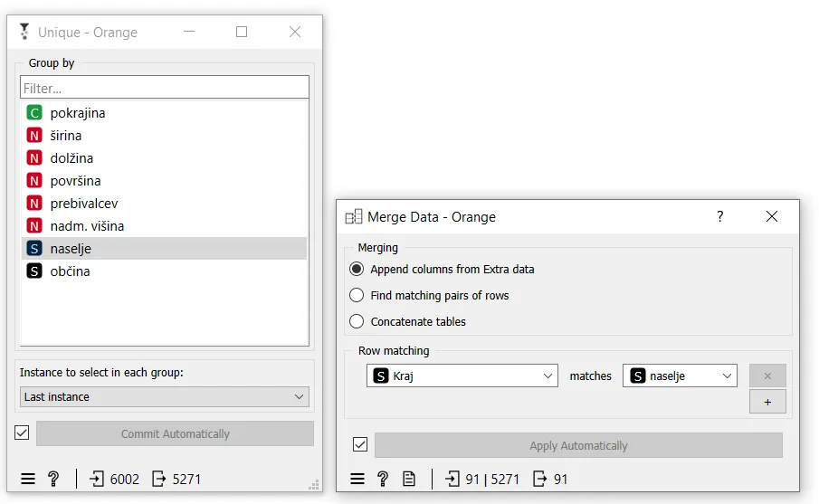This screenshot has height=504, width=819.
Task: Minimize the Unique - Orange window
Action: pos(189,32)
